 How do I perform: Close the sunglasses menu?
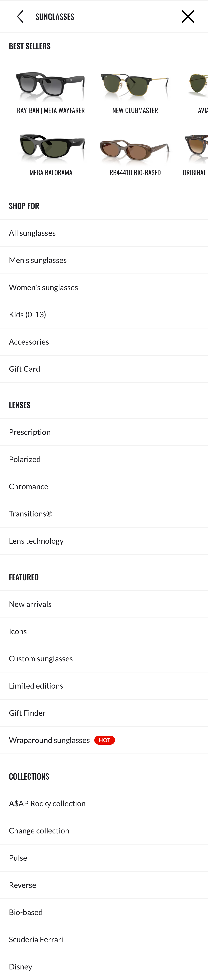tap(188, 16)
